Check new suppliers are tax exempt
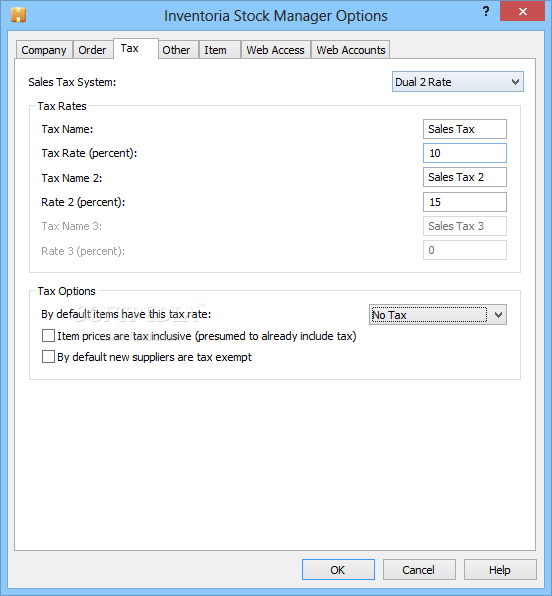The height and width of the screenshot is (596, 552). click(x=48, y=357)
